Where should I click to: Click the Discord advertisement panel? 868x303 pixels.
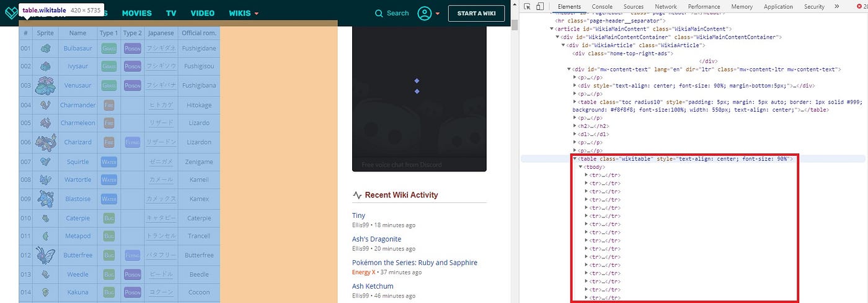[x=419, y=98]
